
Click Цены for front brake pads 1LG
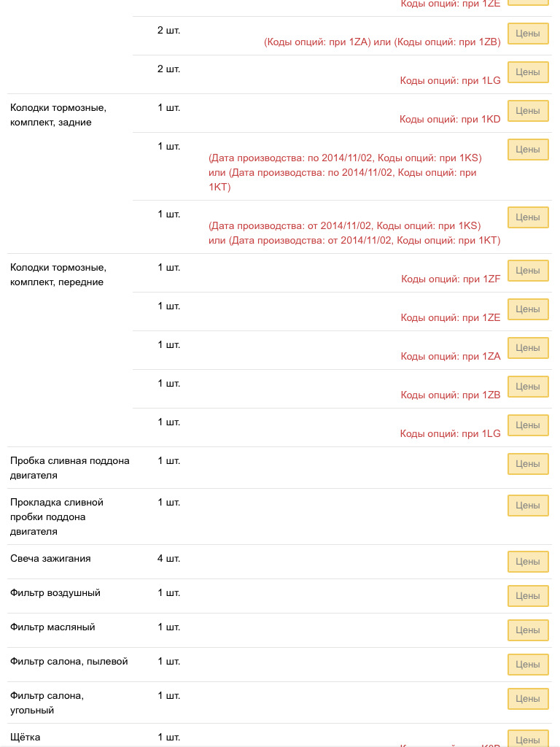pos(528,425)
